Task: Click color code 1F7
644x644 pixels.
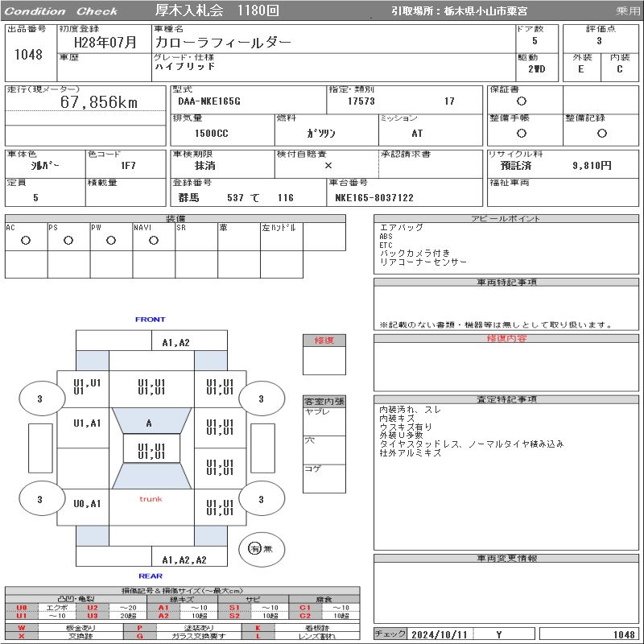Action: tap(128, 165)
